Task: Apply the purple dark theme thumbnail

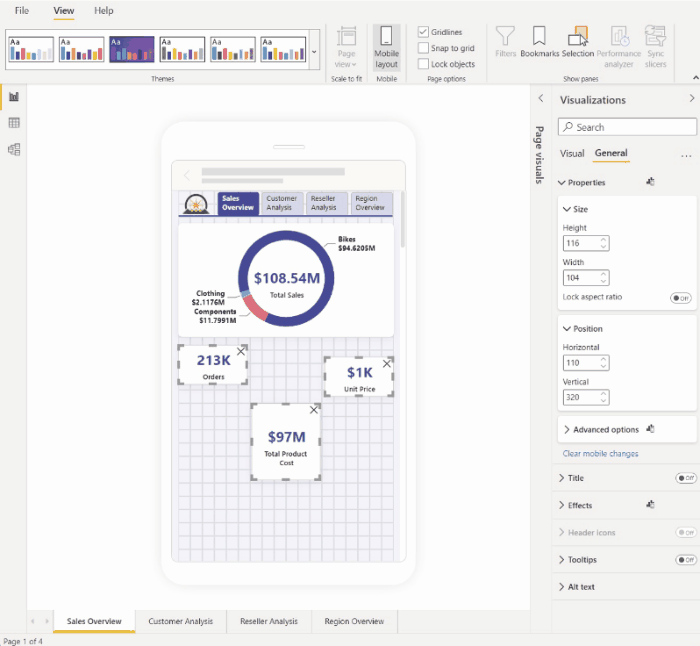Action: [x=132, y=49]
